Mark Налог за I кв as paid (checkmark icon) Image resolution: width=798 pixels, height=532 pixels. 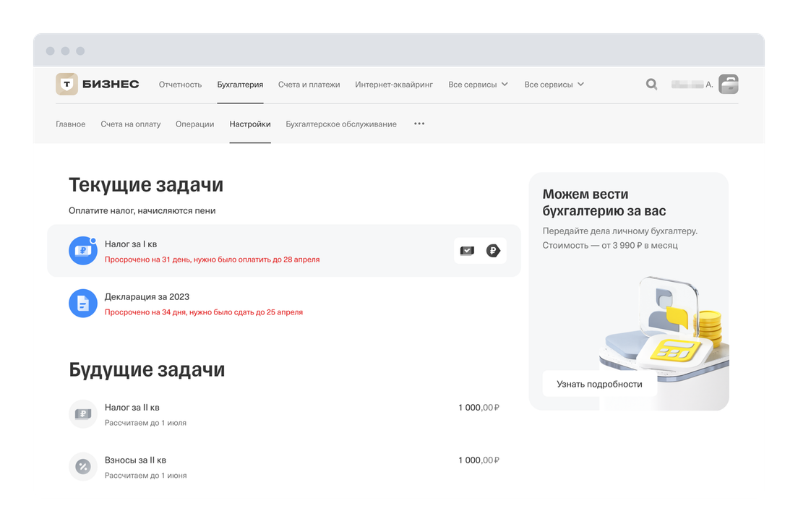[467, 251]
